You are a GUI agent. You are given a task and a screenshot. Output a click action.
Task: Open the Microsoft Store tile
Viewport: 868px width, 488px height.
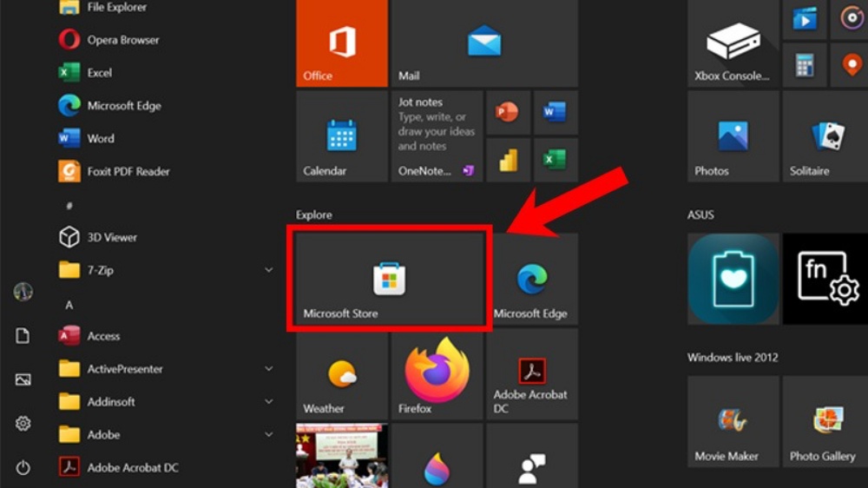click(389, 279)
